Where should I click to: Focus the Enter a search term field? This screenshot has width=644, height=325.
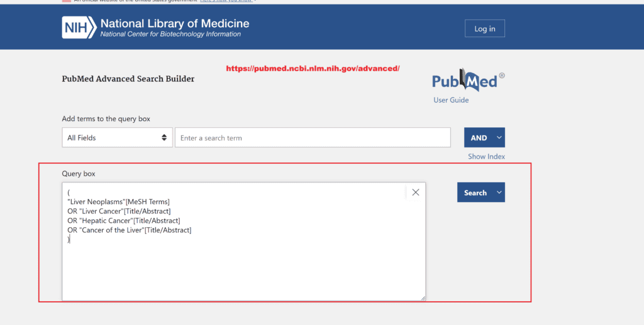tap(313, 137)
